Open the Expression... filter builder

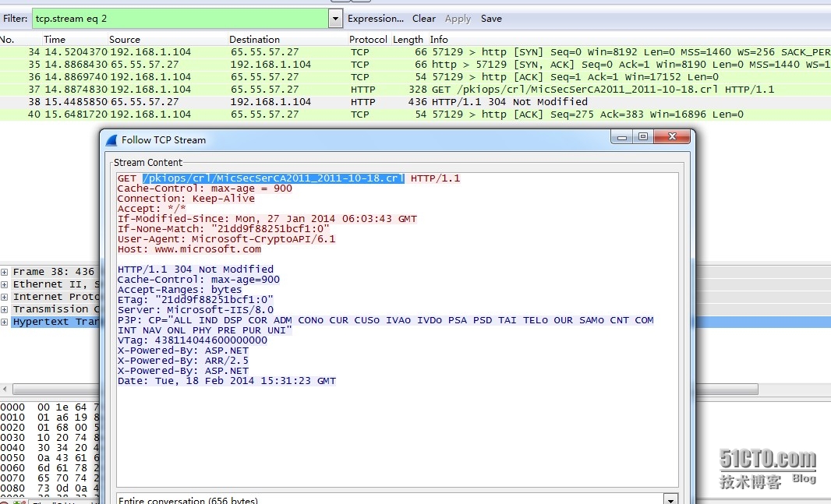(x=376, y=19)
